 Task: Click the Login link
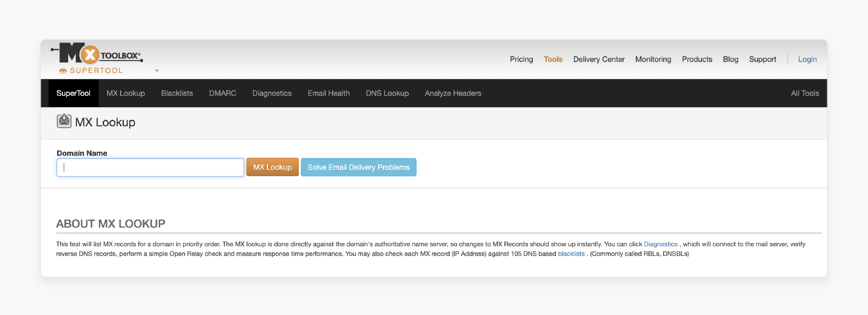pyautogui.click(x=807, y=59)
